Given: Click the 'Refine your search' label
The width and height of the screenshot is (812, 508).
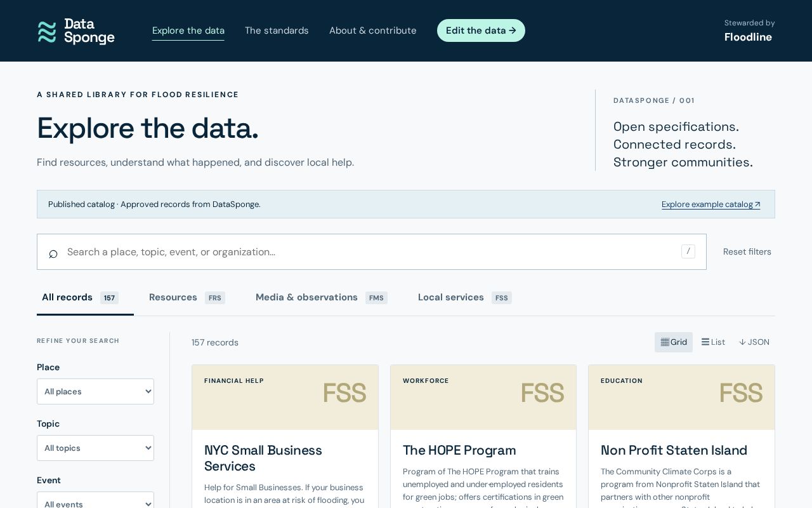Looking at the screenshot, I should [78, 341].
